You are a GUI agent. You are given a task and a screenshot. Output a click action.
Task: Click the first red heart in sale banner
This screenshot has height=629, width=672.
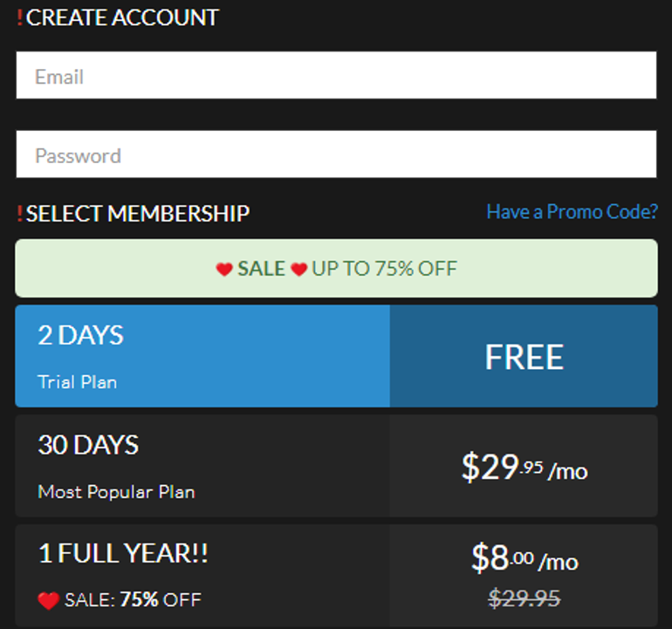click(224, 269)
